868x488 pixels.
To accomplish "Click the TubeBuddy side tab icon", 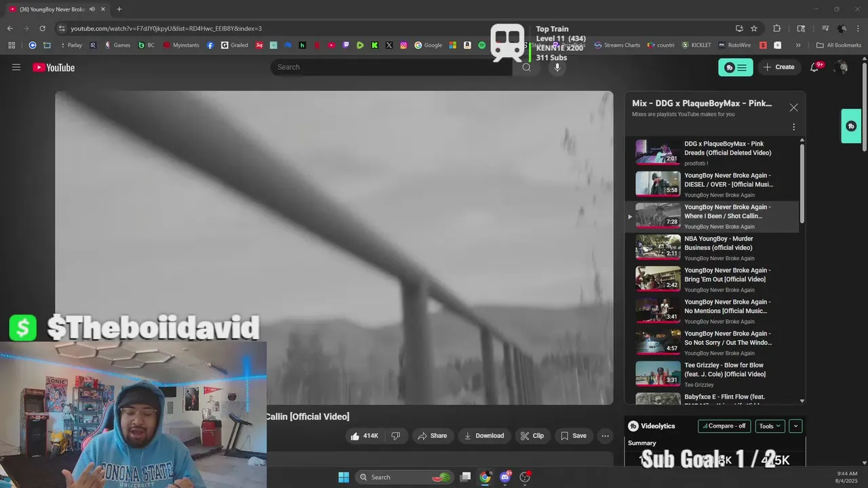I will [851, 126].
